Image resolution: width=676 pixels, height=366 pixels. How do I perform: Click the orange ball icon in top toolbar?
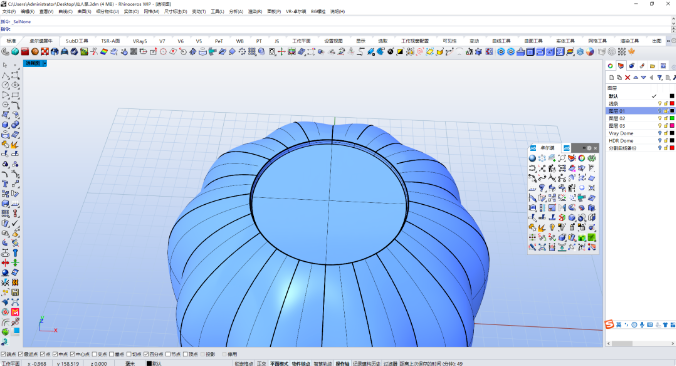(35, 52)
